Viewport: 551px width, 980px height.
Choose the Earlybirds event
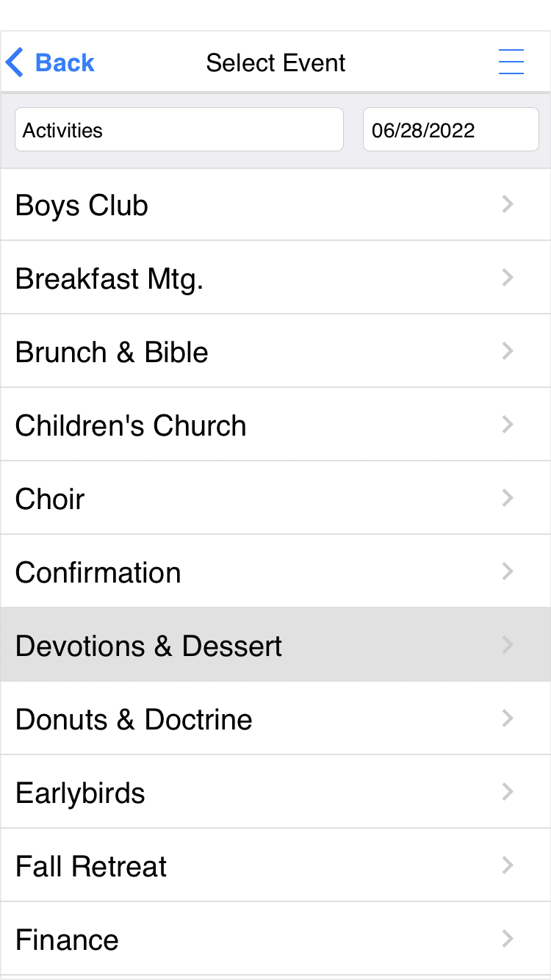80,793
